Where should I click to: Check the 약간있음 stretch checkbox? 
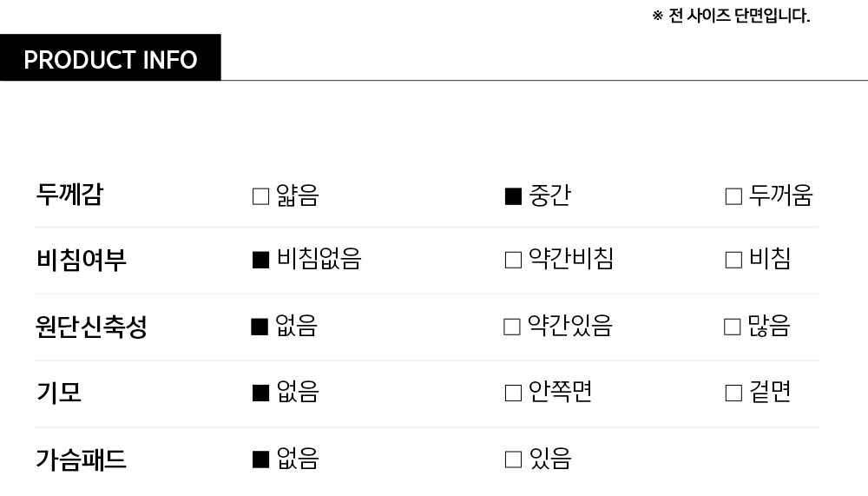click(x=512, y=327)
